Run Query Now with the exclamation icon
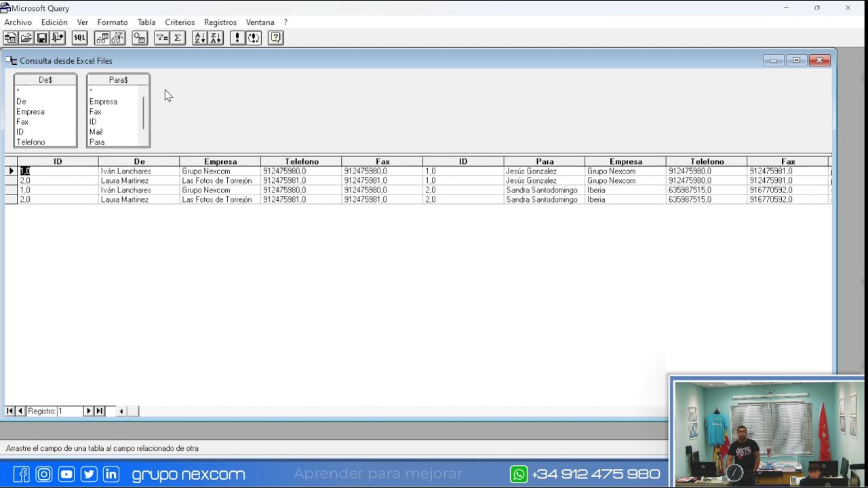 (x=237, y=38)
